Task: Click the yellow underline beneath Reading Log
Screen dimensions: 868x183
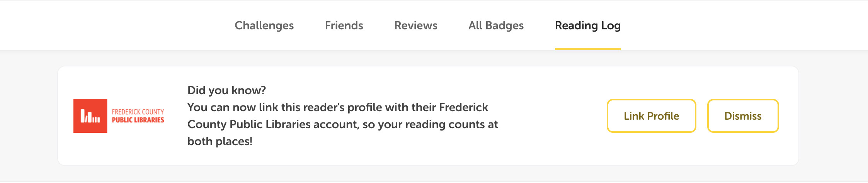Action: click(x=588, y=49)
